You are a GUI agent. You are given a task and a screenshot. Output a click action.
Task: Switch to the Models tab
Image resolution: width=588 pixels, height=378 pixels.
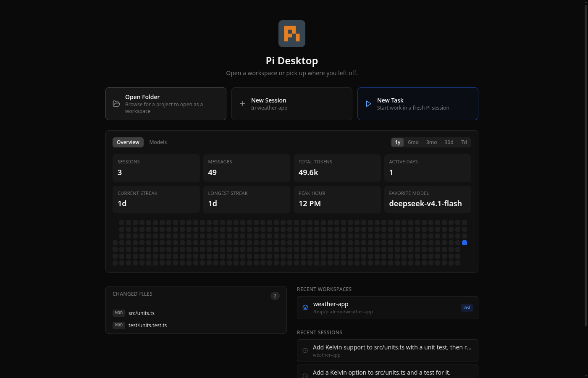(158, 142)
